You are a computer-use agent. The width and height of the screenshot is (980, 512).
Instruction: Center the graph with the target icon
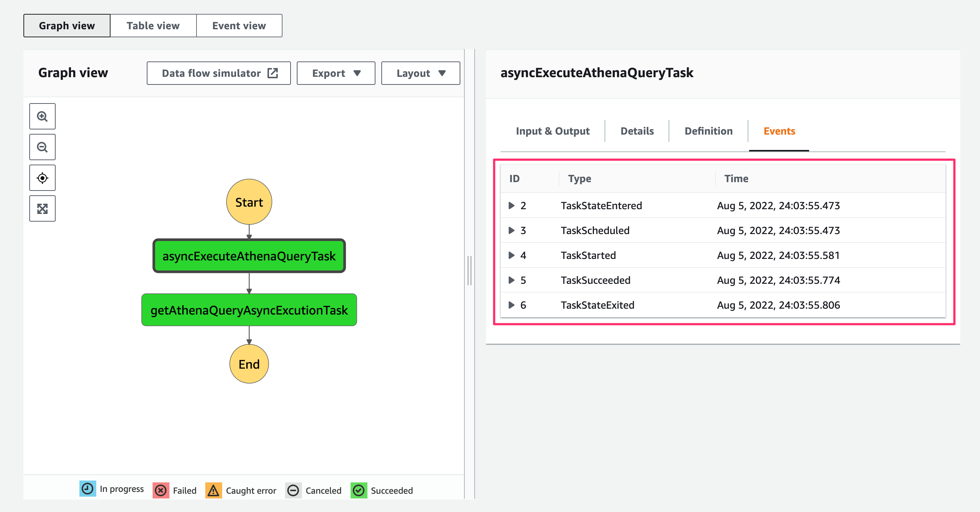pos(42,178)
